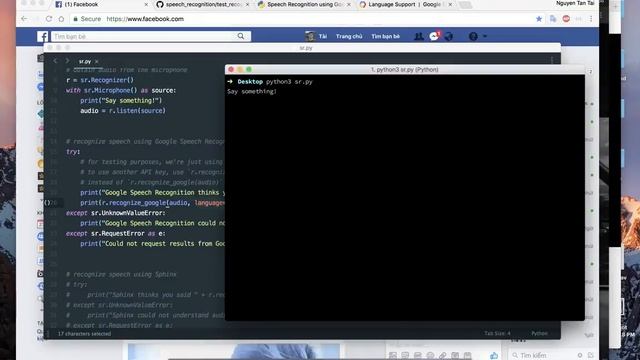Click Nguyen Tan Tai Chrome profile button
The height and width of the screenshot is (360, 640).
point(575,3)
